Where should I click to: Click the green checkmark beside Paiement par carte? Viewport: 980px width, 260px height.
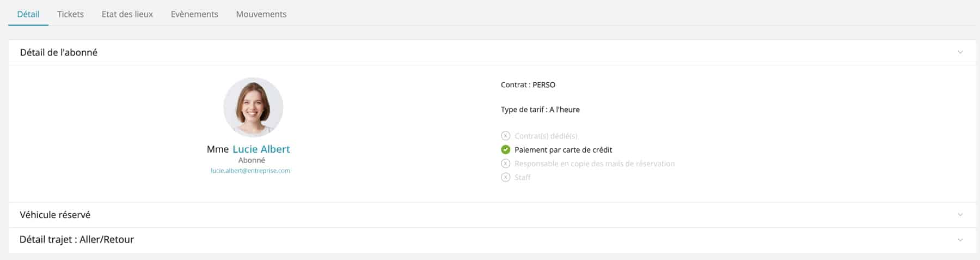[x=505, y=149]
